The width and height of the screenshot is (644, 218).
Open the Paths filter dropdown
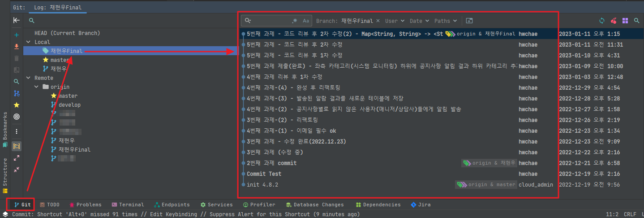tap(446, 21)
